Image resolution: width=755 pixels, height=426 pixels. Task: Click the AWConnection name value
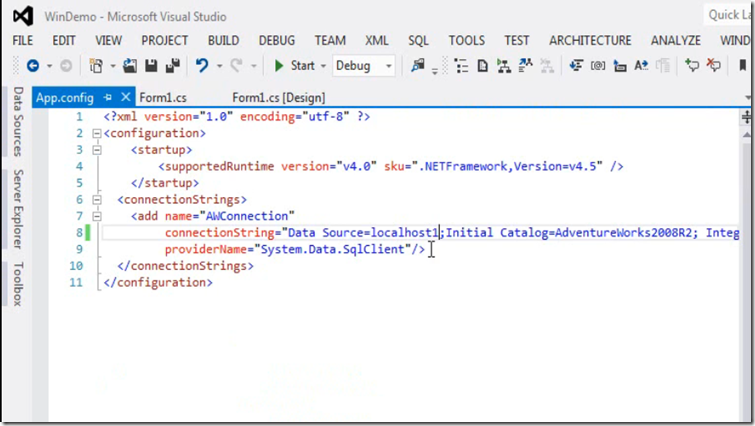click(247, 216)
